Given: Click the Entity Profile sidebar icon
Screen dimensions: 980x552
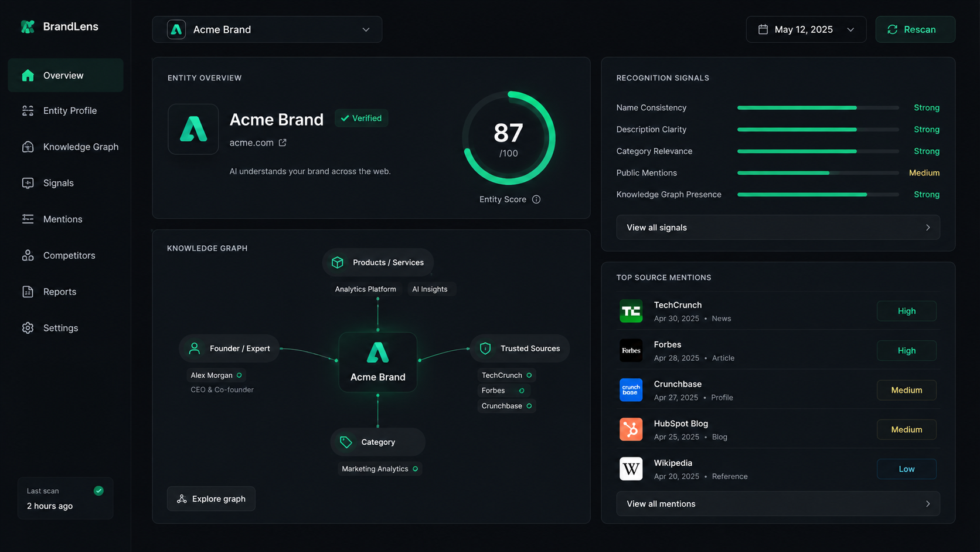Looking at the screenshot, I should pos(28,111).
